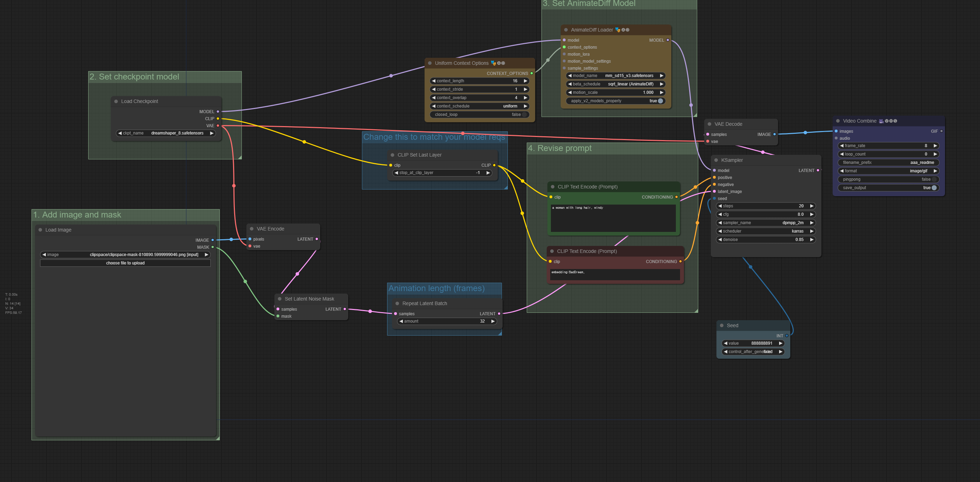Collapse the Load Checkpoint node dot

tap(116, 102)
